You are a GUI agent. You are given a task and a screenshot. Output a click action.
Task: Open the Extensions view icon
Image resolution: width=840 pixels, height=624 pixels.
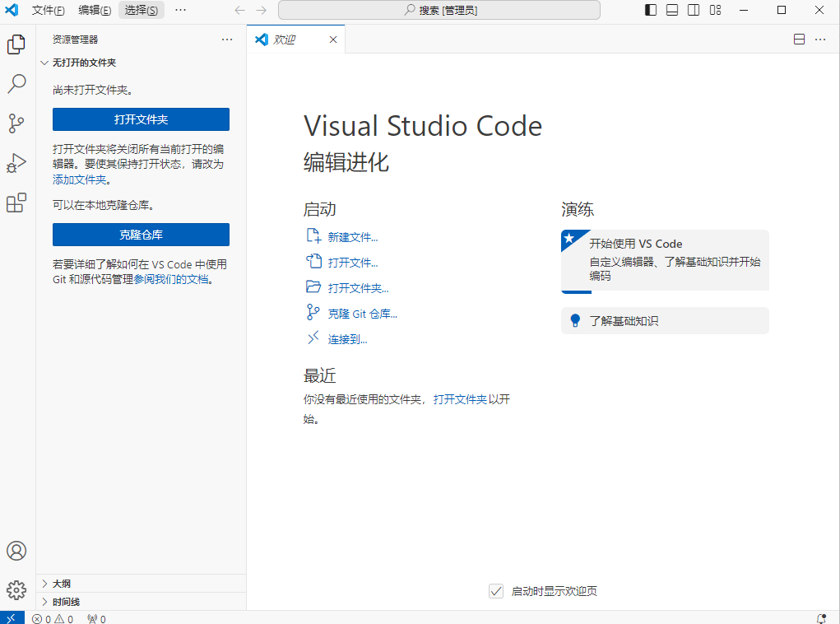(16, 203)
